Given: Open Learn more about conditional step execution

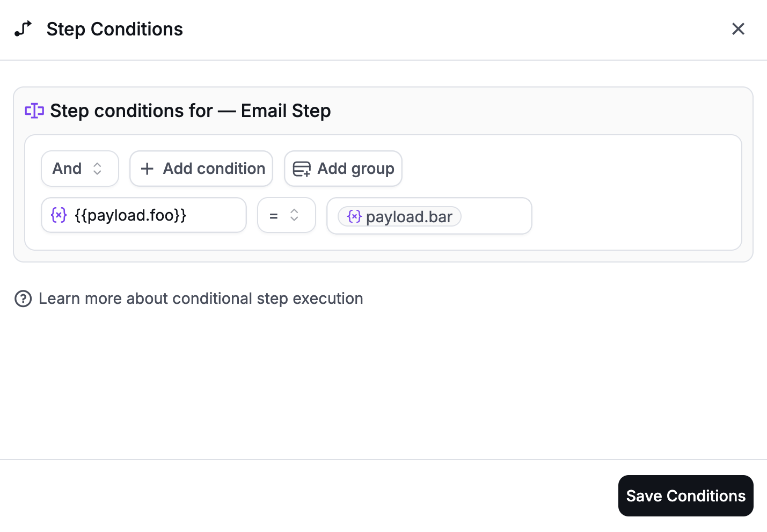Looking at the screenshot, I should point(201,298).
